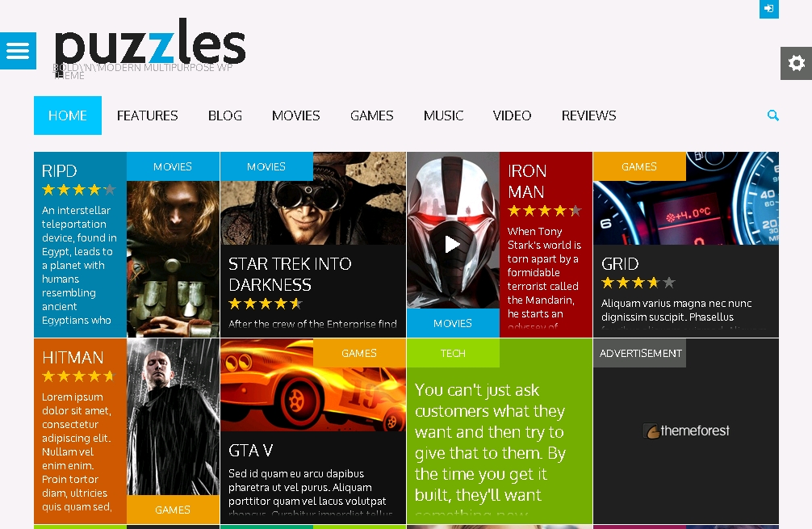Click the TECH category label
Viewport: 812px width, 529px height.
point(453,353)
